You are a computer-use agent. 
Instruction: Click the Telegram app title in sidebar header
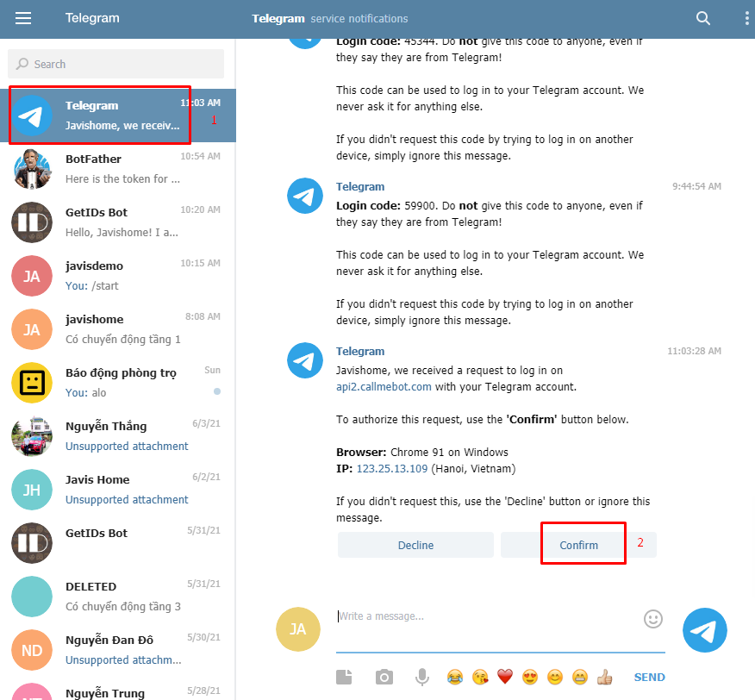tap(92, 18)
